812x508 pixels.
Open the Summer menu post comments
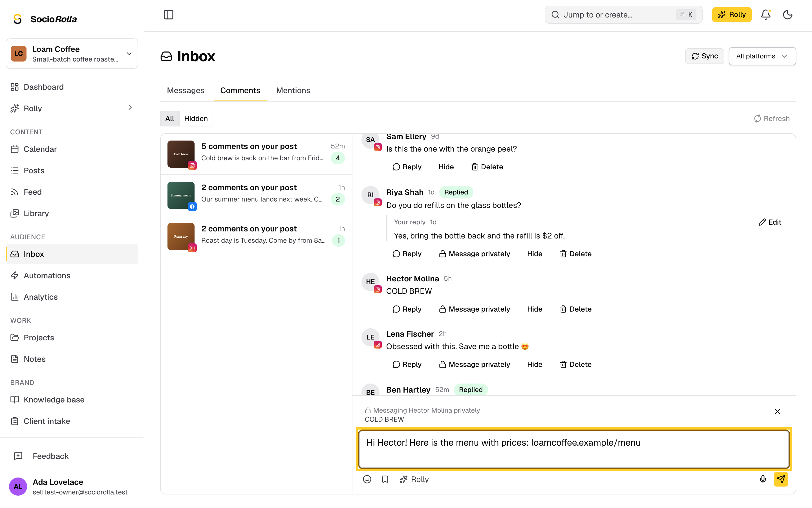coord(256,196)
